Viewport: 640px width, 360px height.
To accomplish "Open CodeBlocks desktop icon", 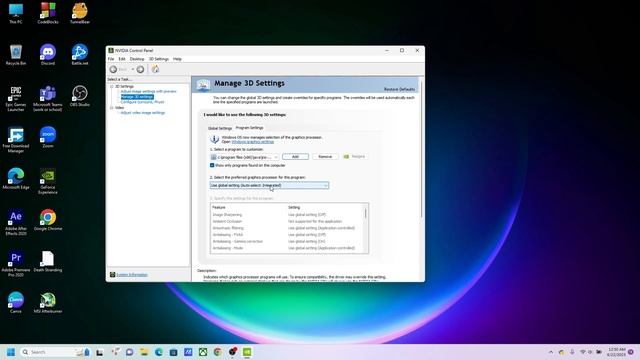I will click(48, 13).
